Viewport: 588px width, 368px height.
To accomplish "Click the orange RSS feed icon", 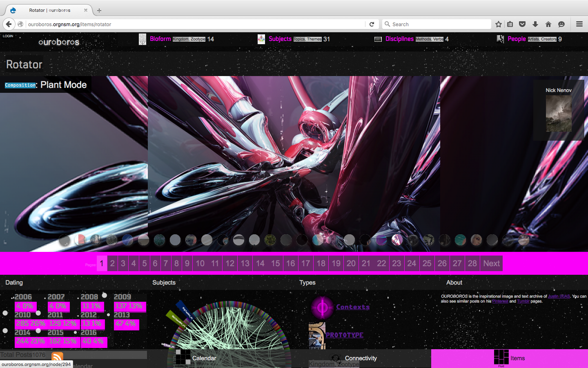I will point(57,357).
